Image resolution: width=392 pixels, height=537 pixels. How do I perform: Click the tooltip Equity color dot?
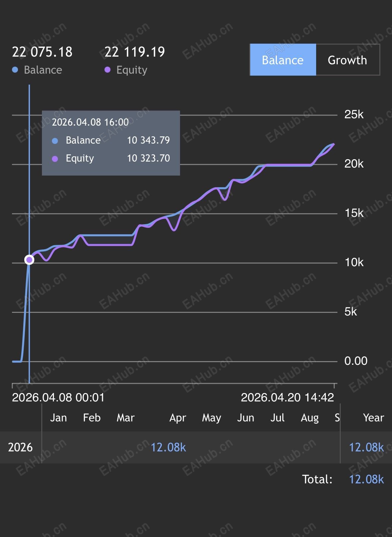[55, 159]
